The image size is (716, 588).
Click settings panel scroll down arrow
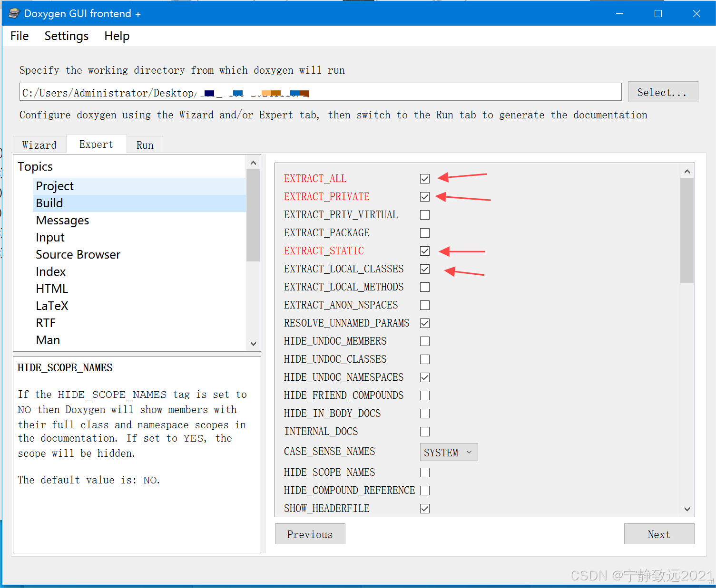tap(687, 509)
